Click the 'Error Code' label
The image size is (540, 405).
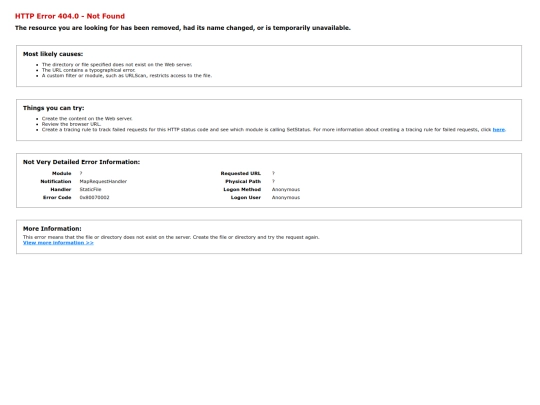(x=57, y=197)
